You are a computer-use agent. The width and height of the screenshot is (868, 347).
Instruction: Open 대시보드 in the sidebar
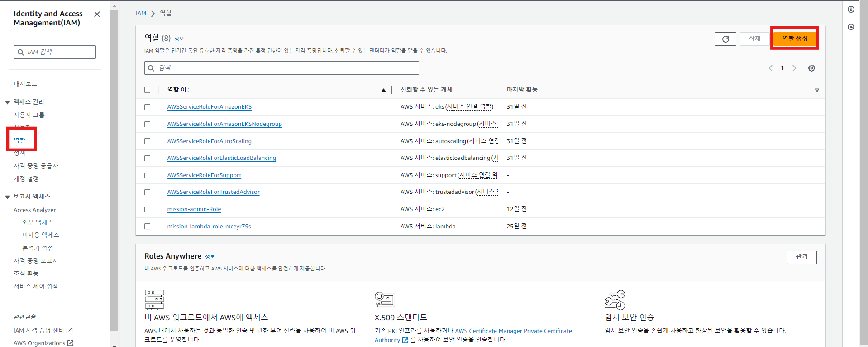point(25,84)
